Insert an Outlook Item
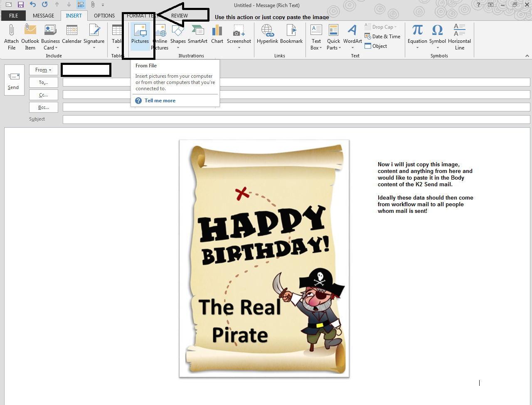The image size is (532, 405). pos(30,37)
